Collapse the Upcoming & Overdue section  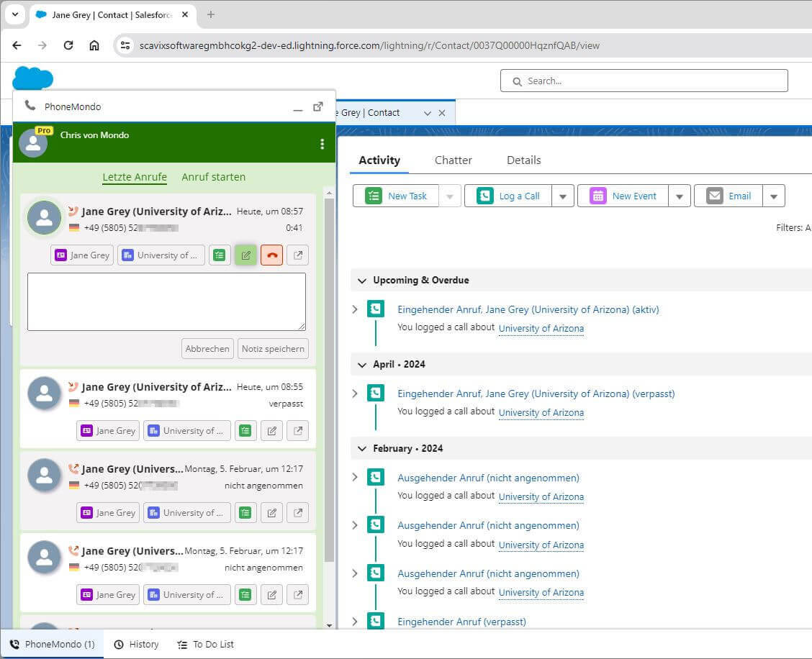pos(362,281)
